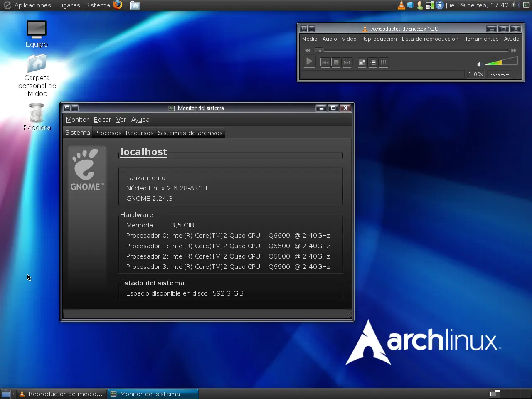Screen dimensions: 532x399
Task: Select the Sistemas de archivos tab
Action: [x=190, y=133]
